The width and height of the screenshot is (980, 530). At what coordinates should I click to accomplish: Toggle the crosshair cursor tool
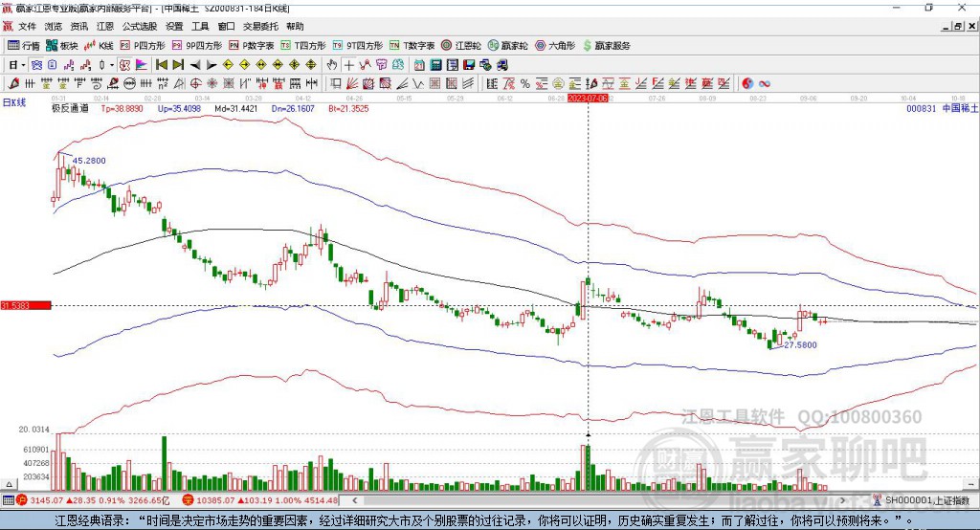point(348,65)
